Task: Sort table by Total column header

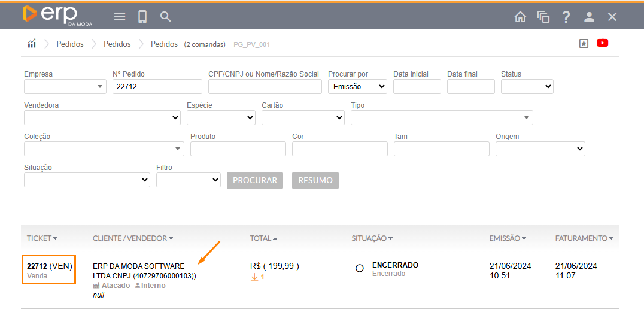Action: click(263, 238)
